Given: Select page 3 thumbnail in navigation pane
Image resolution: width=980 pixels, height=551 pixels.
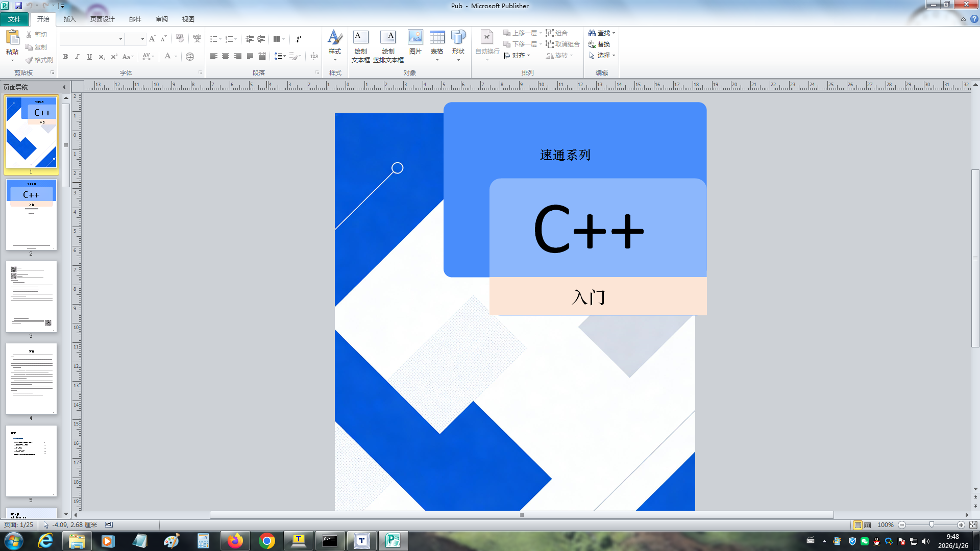Looking at the screenshot, I should (31, 297).
